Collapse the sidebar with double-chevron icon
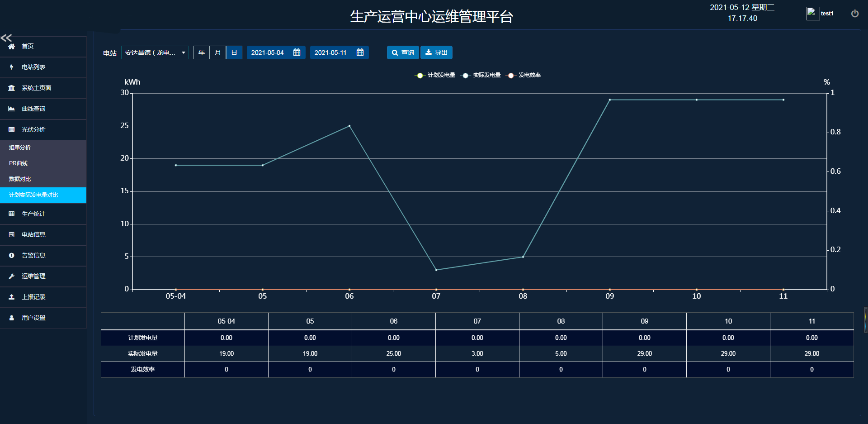 tap(6, 38)
